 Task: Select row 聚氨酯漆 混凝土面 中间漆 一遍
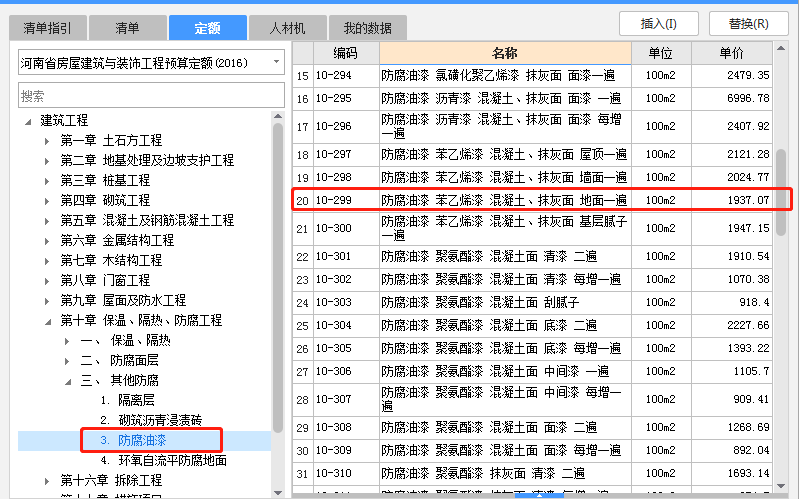[x=532, y=372]
